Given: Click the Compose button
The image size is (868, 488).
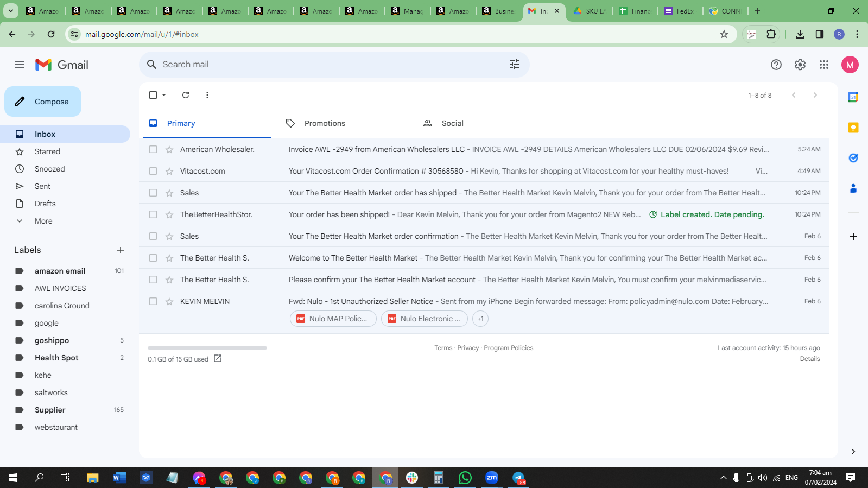Looking at the screenshot, I should 43,102.
